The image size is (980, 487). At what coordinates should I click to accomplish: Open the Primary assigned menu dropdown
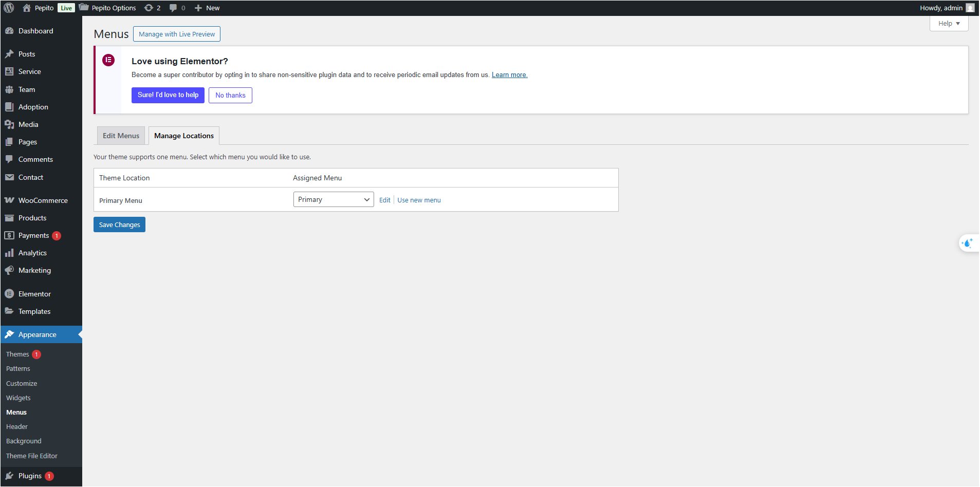coord(334,199)
